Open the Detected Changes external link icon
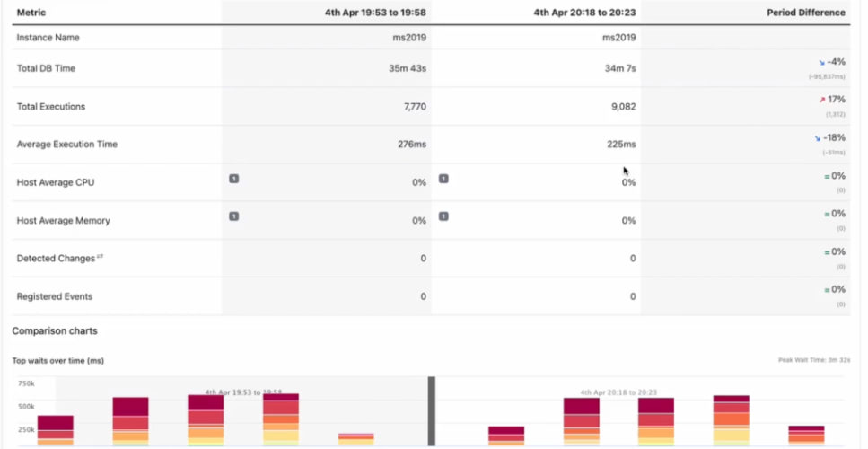This screenshot has height=449, width=868. pyautogui.click(x=100, y=257)
